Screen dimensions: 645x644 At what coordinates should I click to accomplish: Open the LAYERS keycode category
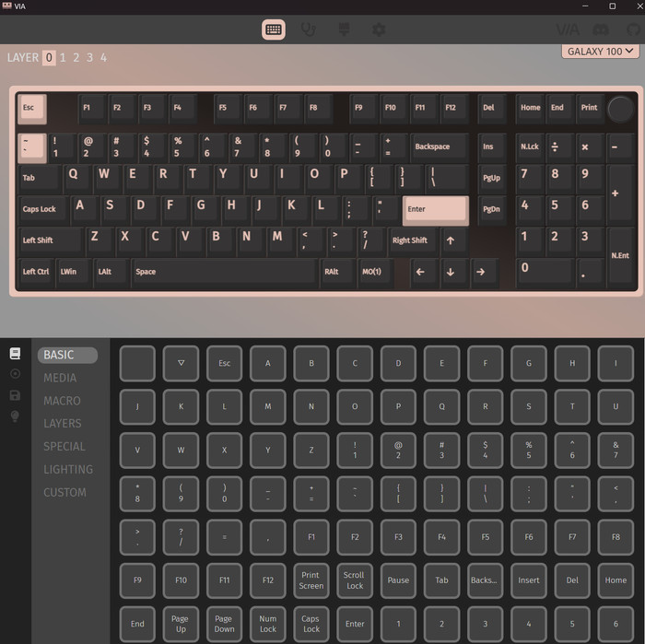[63, 424]
